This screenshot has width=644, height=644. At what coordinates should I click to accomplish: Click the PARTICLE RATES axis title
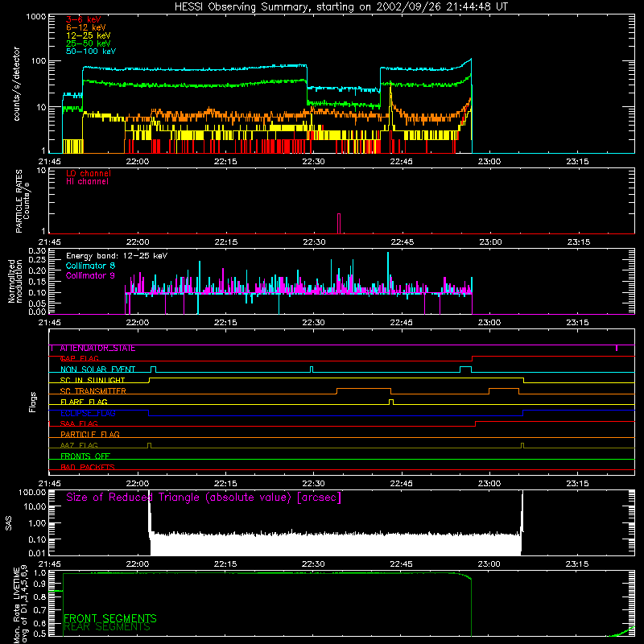(23, 201)
